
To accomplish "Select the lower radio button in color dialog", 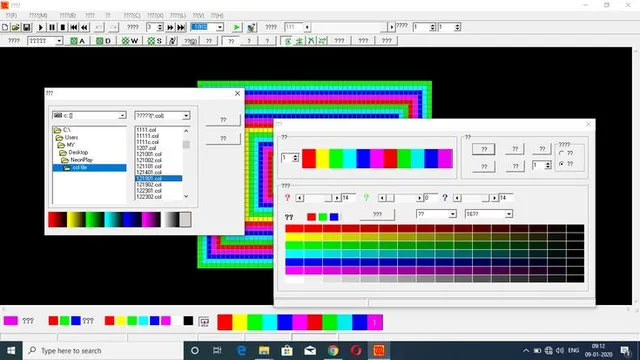I will (562, 164).
